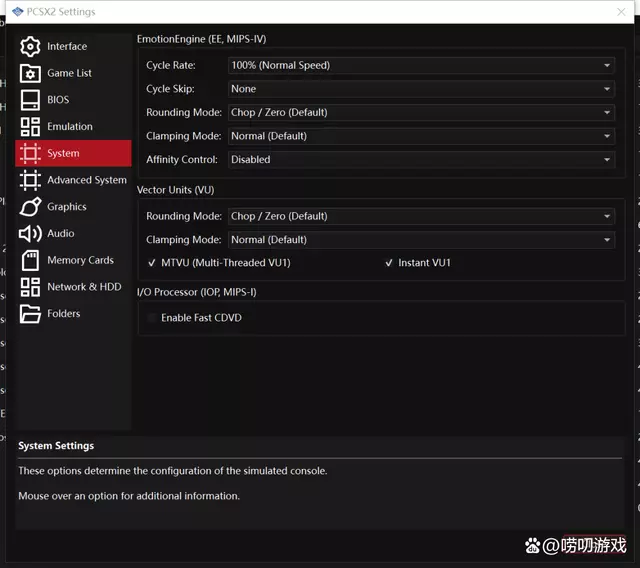640x568 pixels.
Task: Open the Cycle Rate dropdown
Action: 421,65
